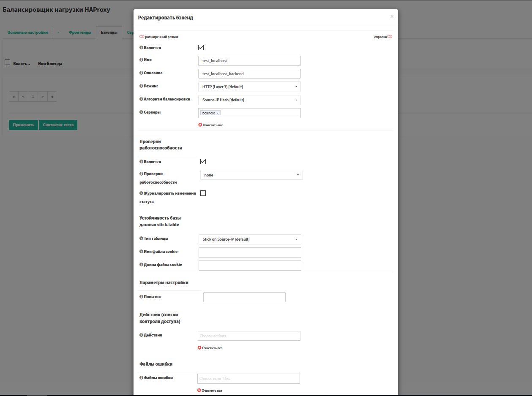Open the "Основные настройки" tab

pyautogui.click(x=27, y=32)
